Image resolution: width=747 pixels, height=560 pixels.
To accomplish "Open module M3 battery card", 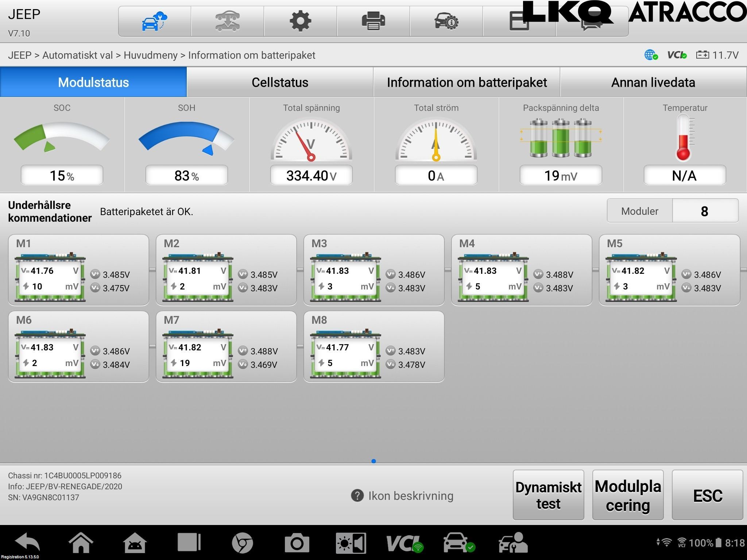I will [374, 270].
